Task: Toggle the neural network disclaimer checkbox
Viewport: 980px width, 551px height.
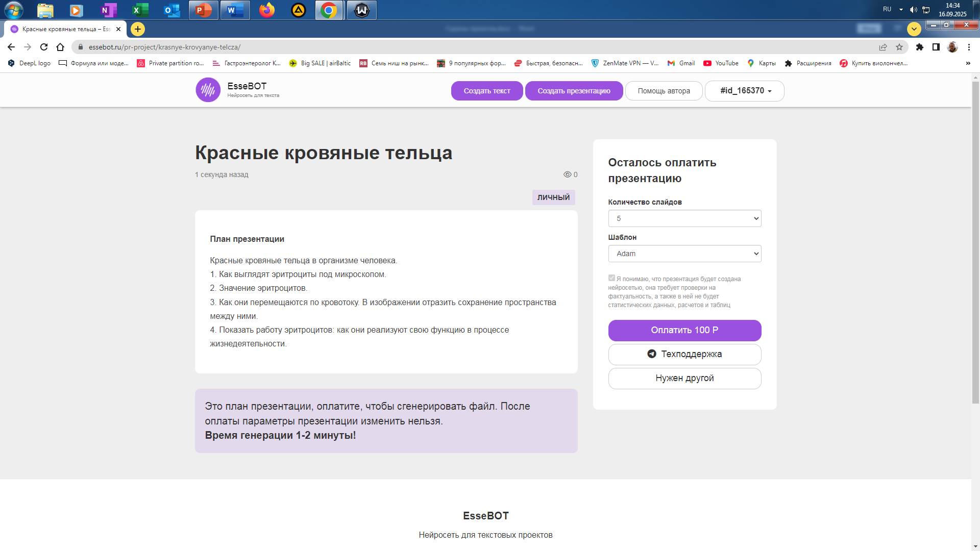Action: click(611, 278)
